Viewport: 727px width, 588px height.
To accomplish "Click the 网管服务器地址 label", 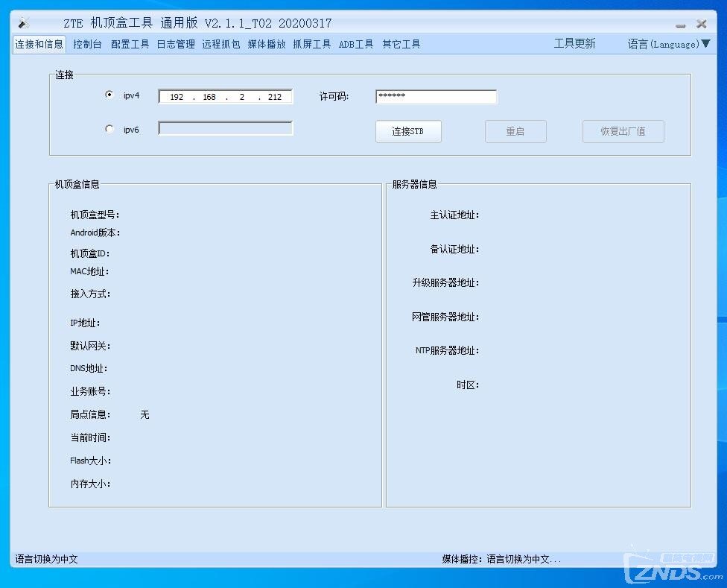I will pyautogui.click(x=445, y=317).
